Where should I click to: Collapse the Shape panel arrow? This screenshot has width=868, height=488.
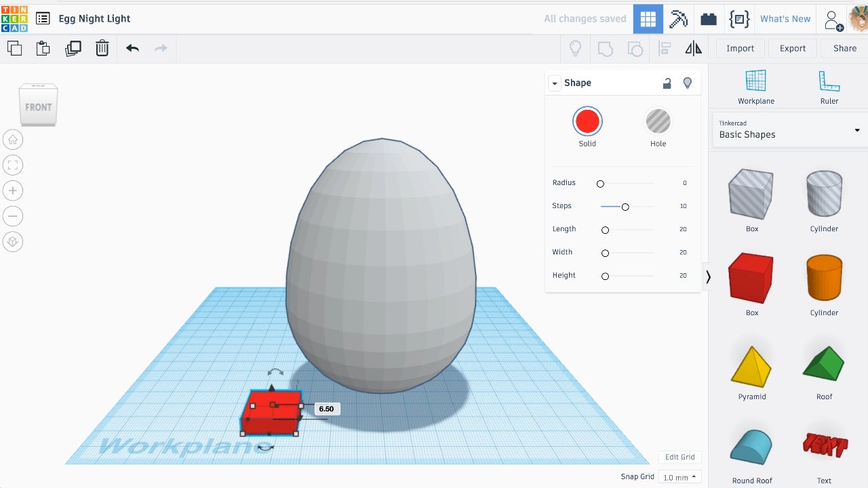click(x=555, y=83)
